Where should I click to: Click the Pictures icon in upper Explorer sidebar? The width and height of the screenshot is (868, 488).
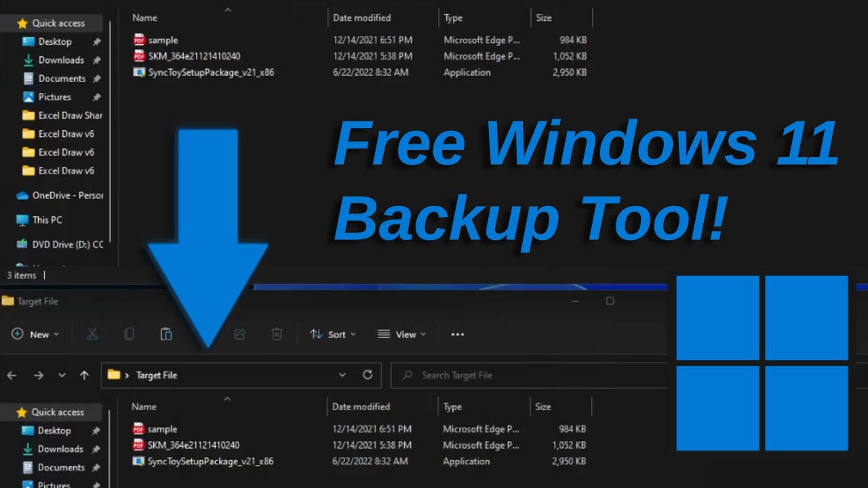tap(28, 97)
